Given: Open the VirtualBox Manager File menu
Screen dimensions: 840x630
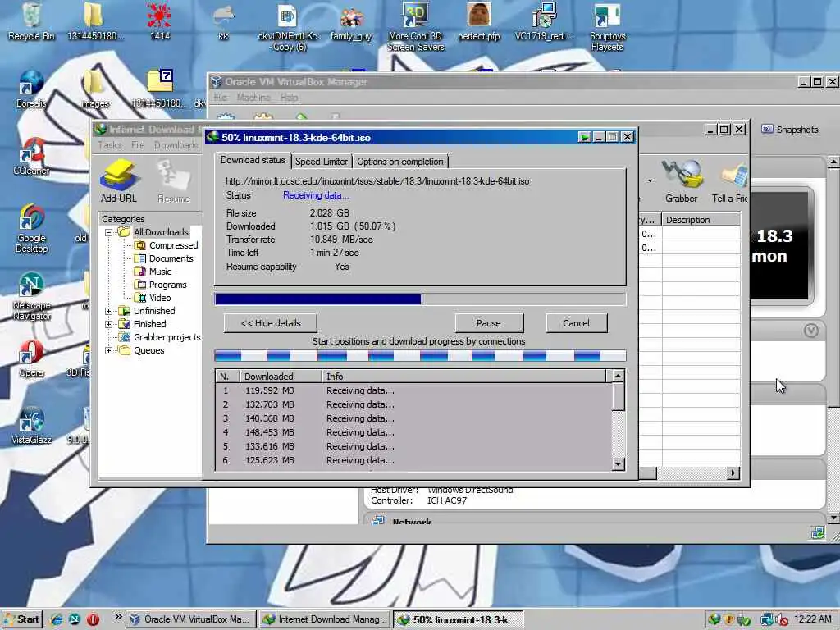Looking at the screenshot, I should point(220,98).
